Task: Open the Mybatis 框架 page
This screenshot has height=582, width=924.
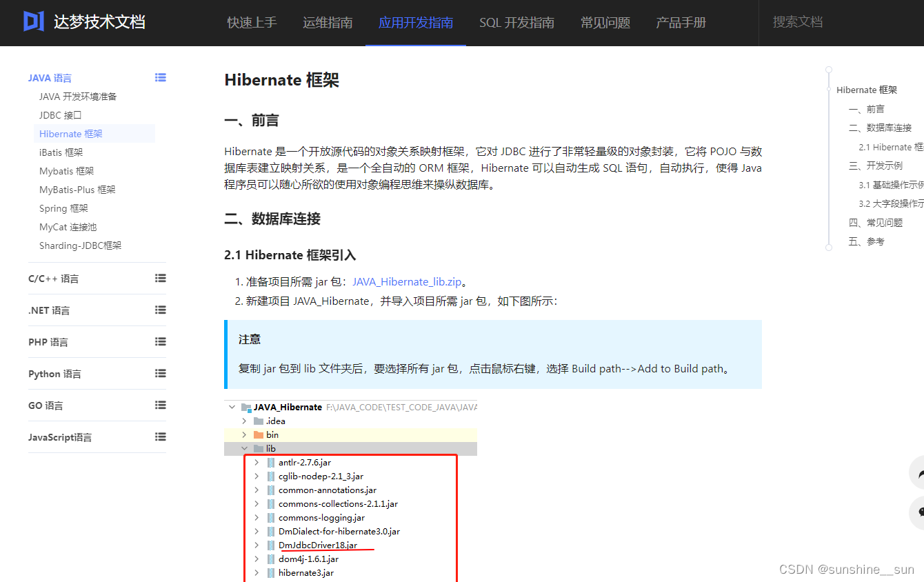Action: (x=67, y=171)
